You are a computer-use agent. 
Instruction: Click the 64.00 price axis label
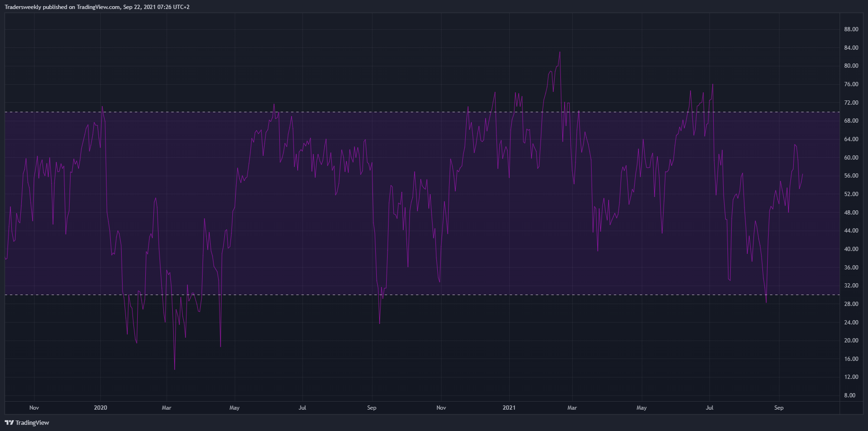click(x=851, y=139)
